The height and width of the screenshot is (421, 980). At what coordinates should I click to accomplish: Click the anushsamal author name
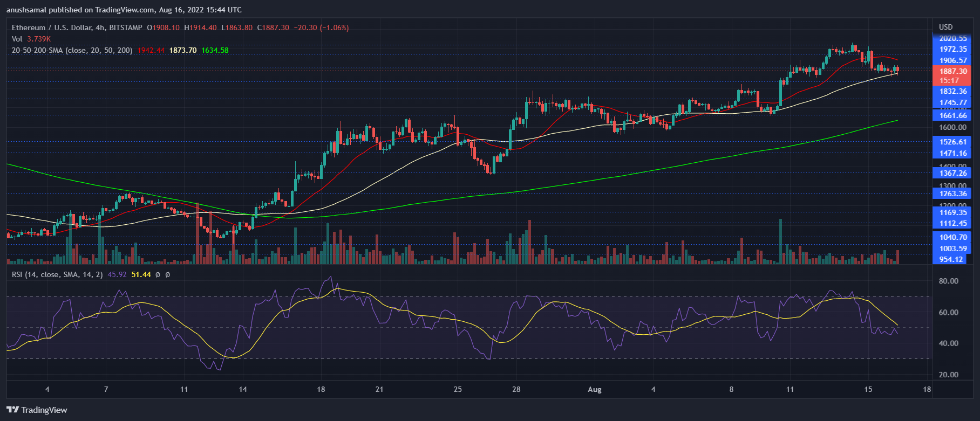(x=28, y=10)
